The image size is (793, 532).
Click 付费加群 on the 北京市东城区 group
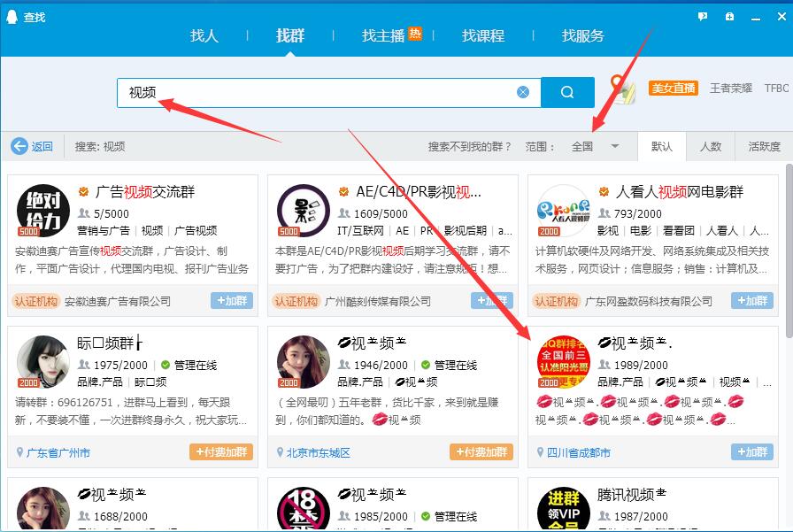point(481,452)
